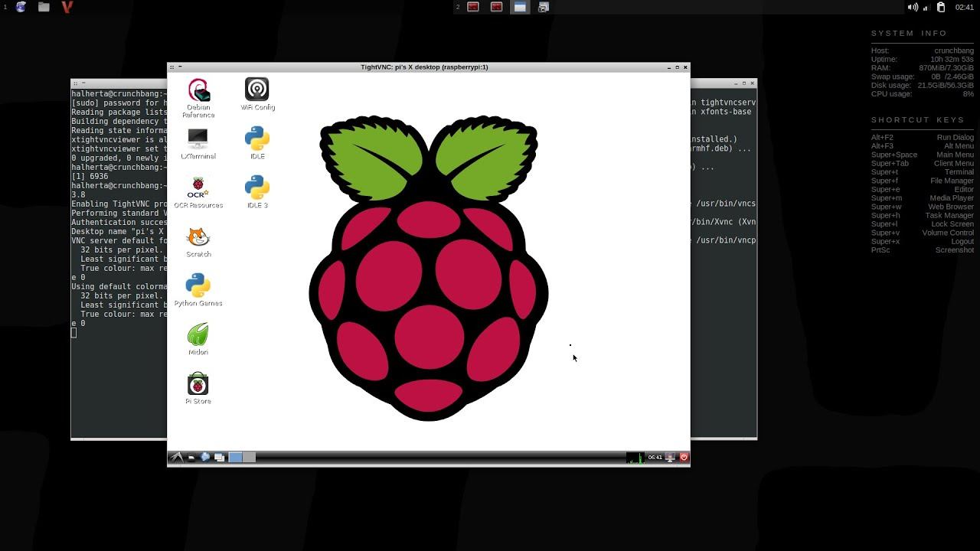Viewport: 980px width, 551px height.
Task: Click the 'Using default colorma' terminal line
Action: click(x=119, y=286)
